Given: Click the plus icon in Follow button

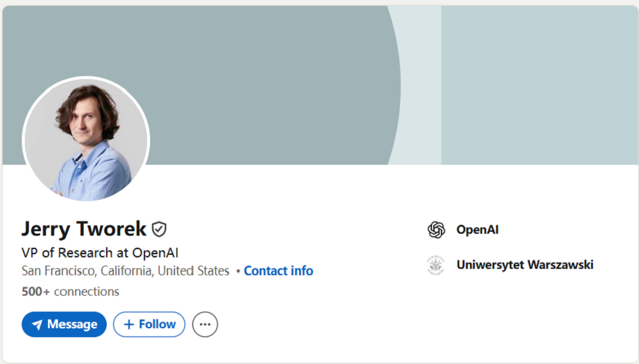Looking at the screenshot, I should point(129,324).
